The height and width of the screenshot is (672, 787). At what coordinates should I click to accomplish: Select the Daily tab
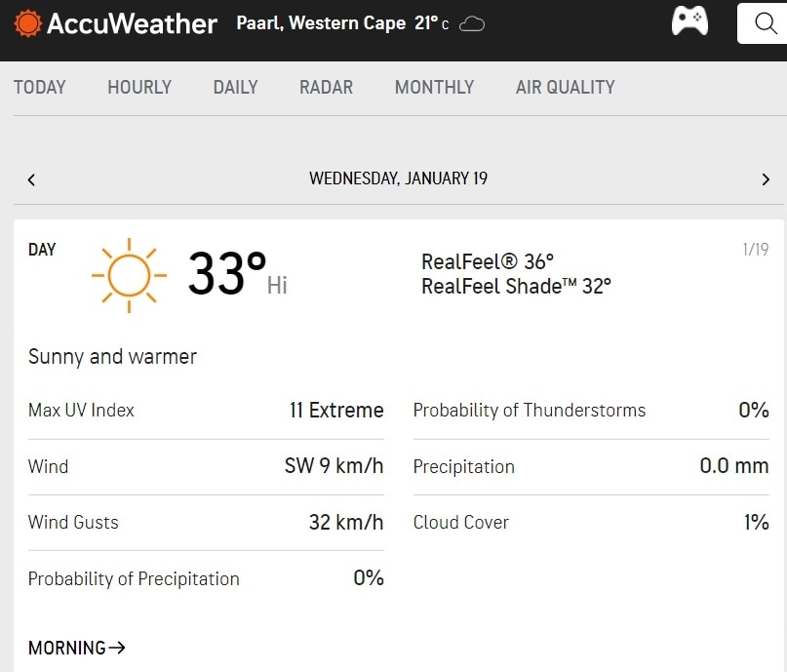tap(235, 87)
